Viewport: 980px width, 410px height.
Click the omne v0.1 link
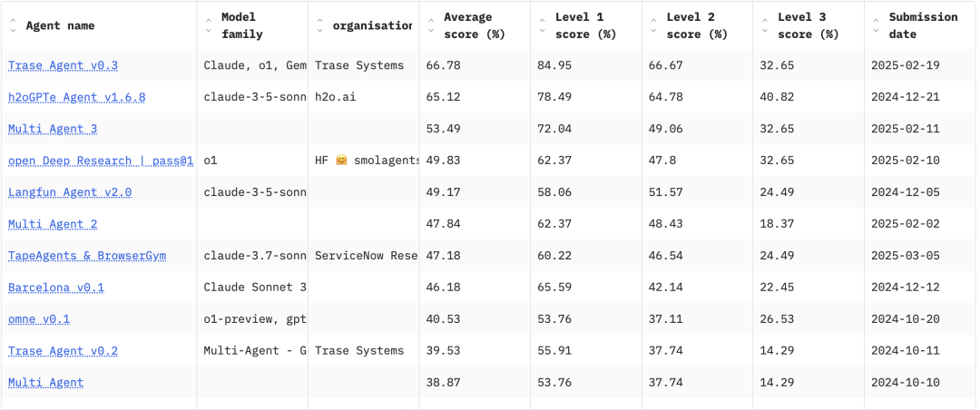(x=39, y=319)
